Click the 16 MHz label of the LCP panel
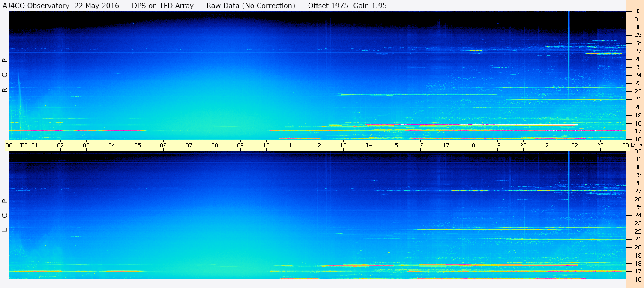The height and width of the screenshot is (288, 644). 638,279
